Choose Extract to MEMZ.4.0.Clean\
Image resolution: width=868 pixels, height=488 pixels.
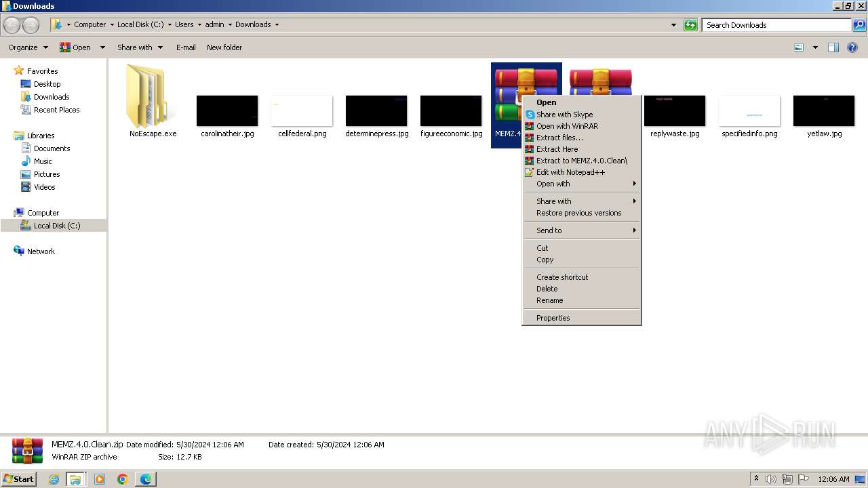point(581,161)
